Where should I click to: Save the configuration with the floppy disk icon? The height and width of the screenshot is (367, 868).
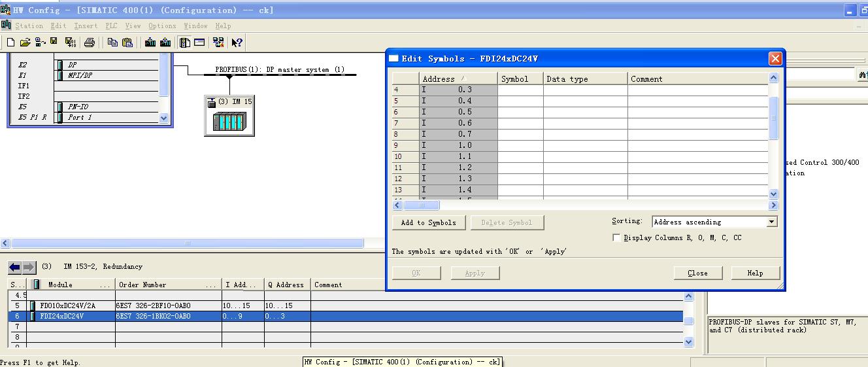click(54, 43)
